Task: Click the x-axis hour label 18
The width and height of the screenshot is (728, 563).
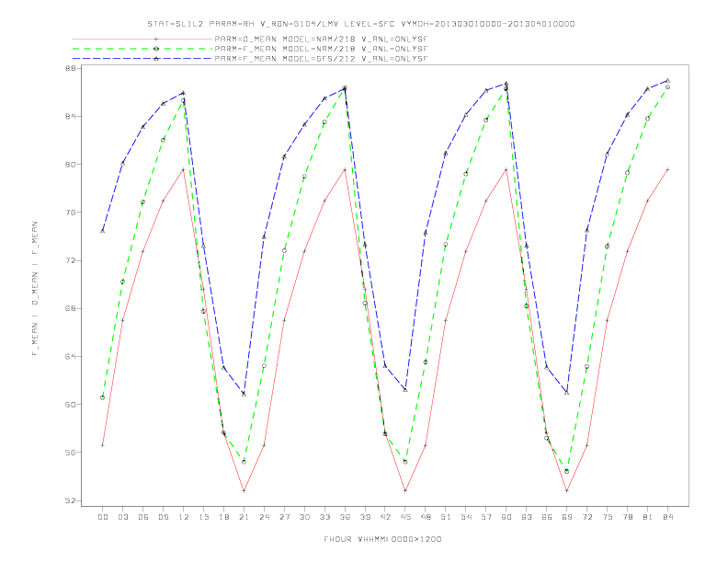Action: [223, 517]
